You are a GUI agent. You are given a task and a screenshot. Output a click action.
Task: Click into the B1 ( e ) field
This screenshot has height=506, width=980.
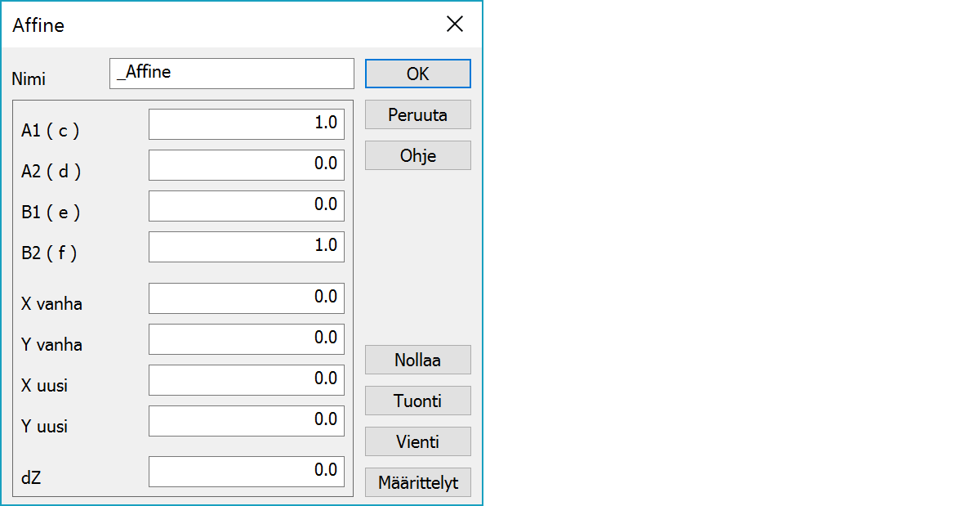[246, 206]
